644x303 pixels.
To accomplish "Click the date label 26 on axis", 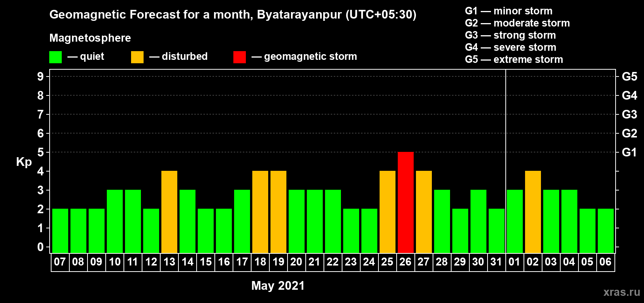I will coord(405,262).
